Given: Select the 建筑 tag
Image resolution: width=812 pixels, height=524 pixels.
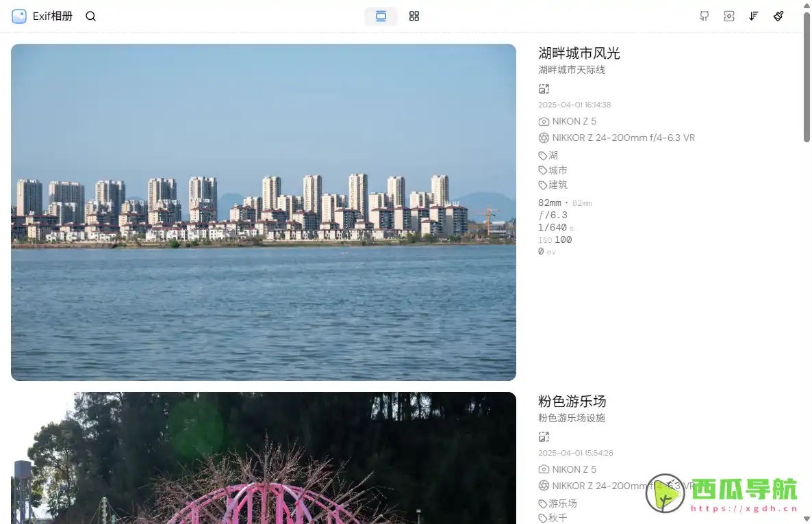Looking at the screenshot, I should tap(558, 185).
